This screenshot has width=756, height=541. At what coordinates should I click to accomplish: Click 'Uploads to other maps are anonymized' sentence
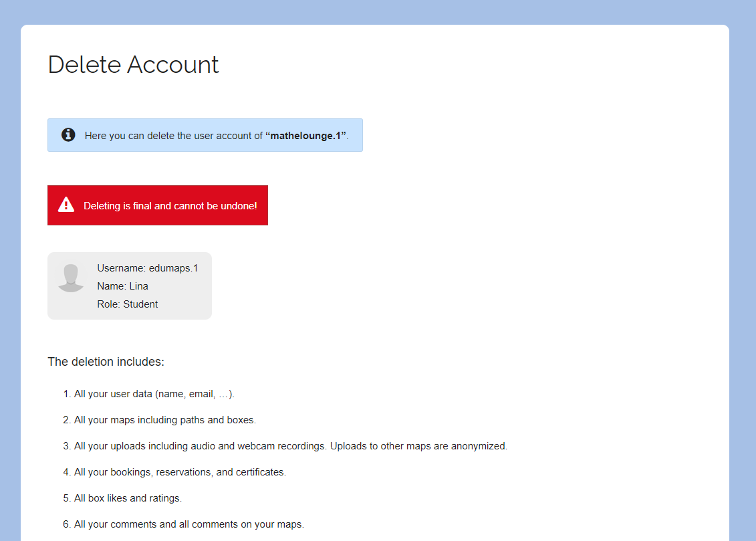pyautogui.click(x=418, y=446)
